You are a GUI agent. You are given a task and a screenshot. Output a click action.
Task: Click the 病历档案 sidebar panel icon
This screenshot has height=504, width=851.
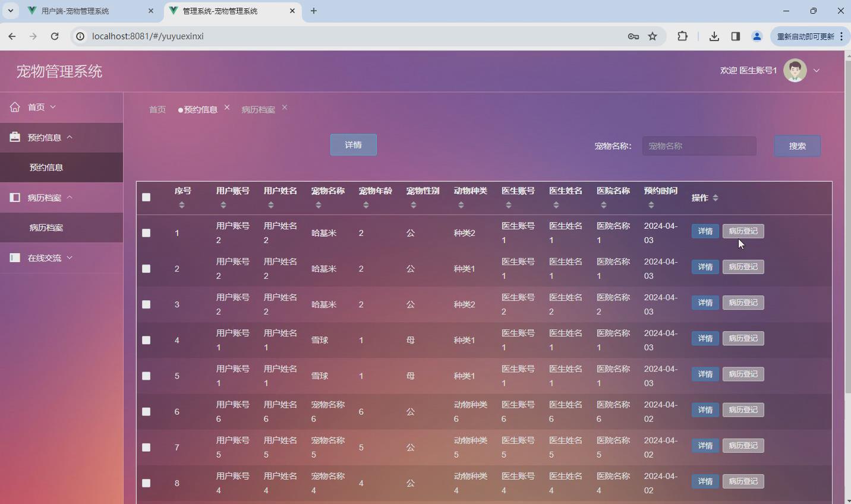[x=15, y=197]
